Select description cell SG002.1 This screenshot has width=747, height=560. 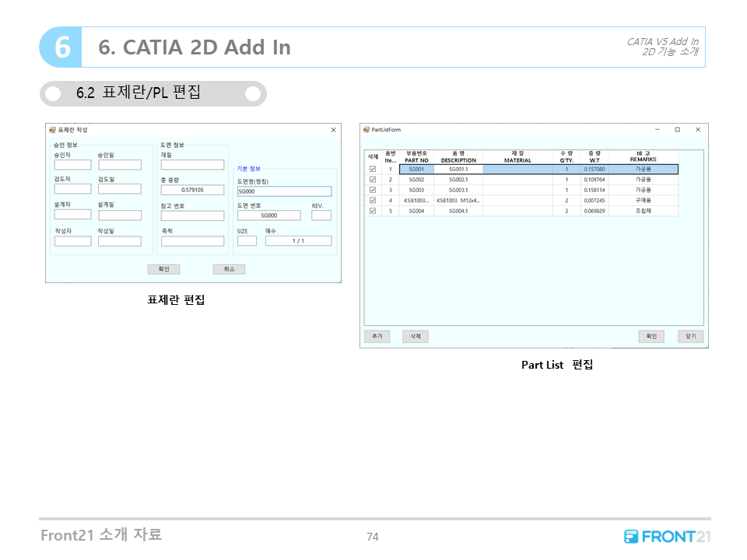click(x=458, y=180)
